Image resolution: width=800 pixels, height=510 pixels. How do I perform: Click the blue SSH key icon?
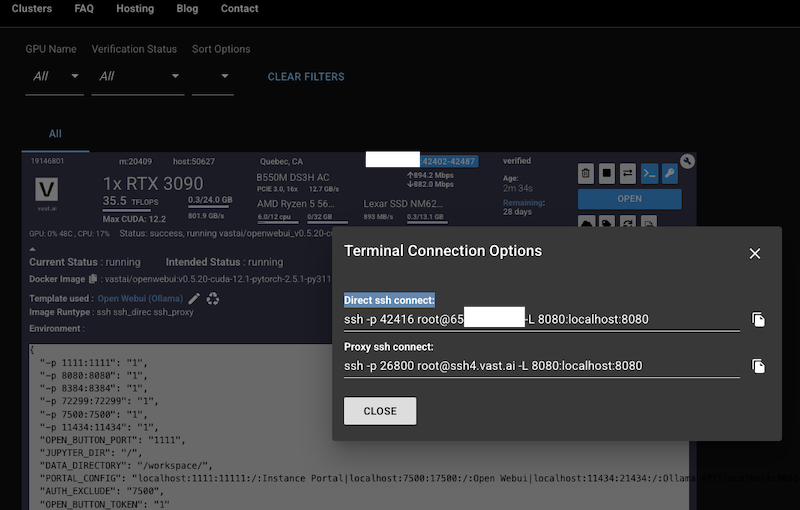click(x=670, y=173)
